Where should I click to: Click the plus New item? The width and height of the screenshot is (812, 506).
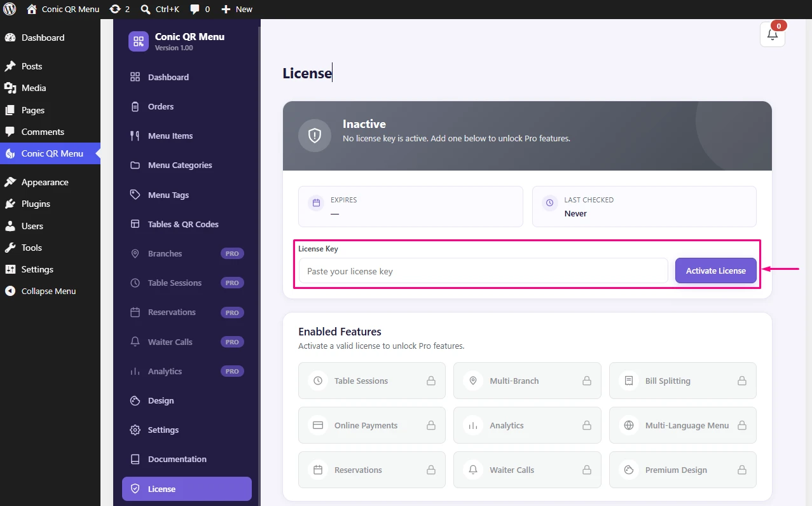[x=237, y=9]
